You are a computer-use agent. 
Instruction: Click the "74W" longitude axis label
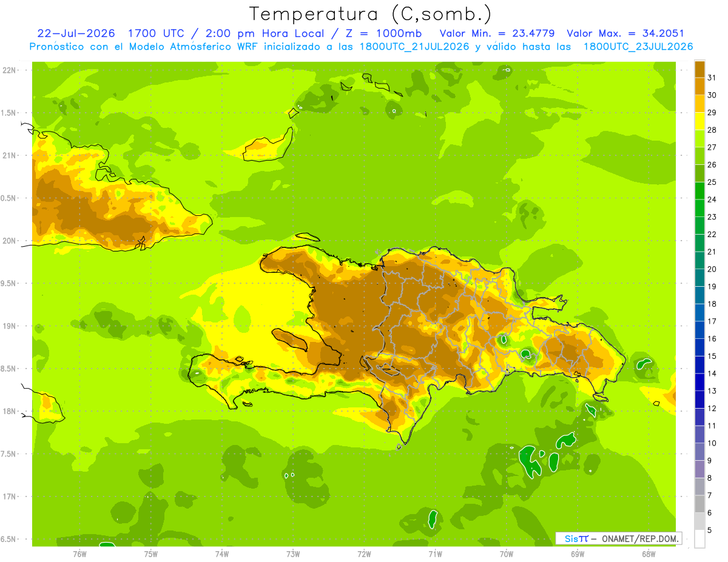tap(221, 554)
